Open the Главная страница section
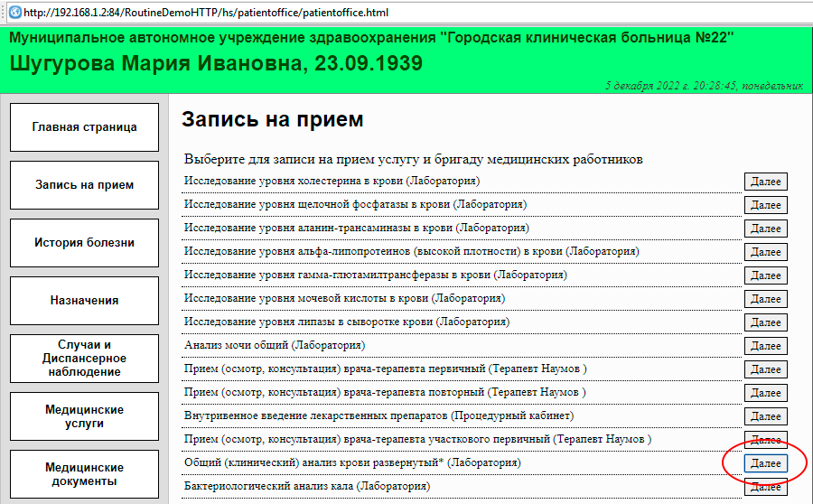 (x=84, y=127)
